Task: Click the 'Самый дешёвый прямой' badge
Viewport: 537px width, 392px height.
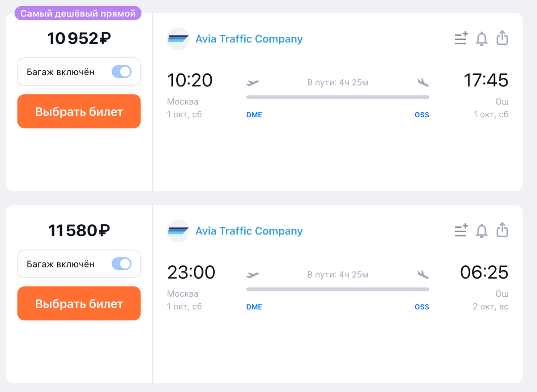Action: click(x=78, y=13)
